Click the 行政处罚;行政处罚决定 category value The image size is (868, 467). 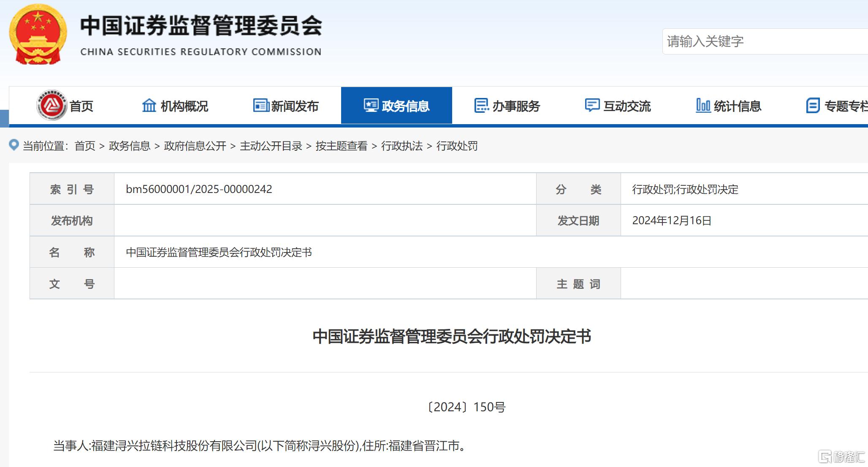tap(685, 189)
